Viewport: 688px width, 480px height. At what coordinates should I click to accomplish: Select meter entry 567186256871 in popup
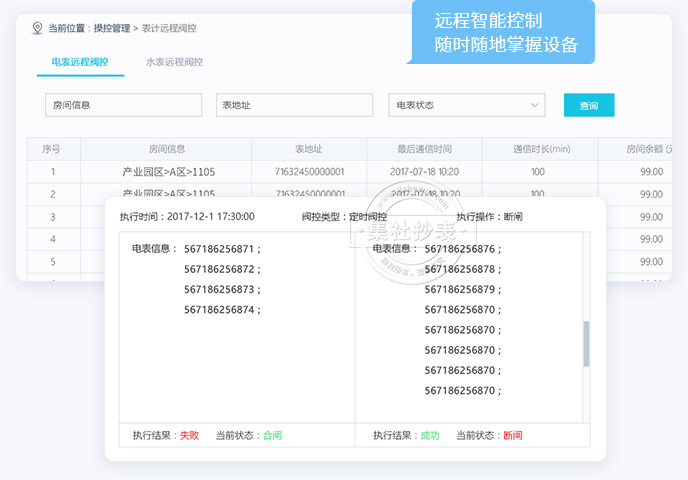click(220, 249)
